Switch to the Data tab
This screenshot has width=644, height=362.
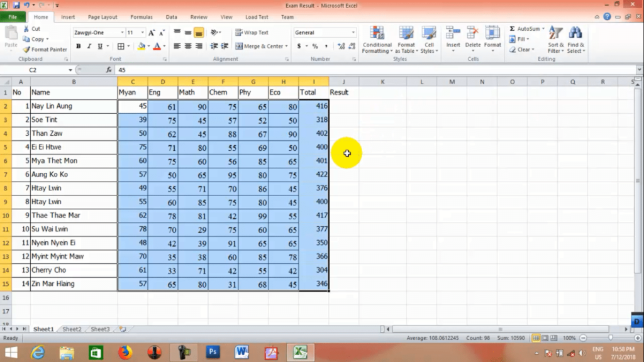point(171,17)
